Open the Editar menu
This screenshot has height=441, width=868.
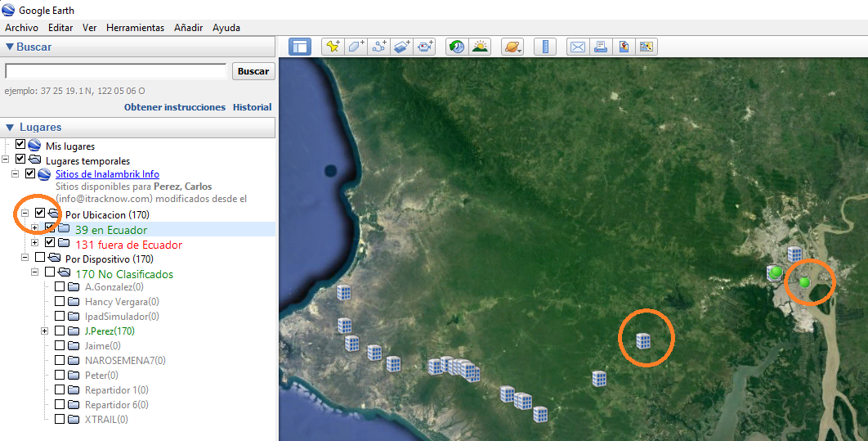coord(60,28)
